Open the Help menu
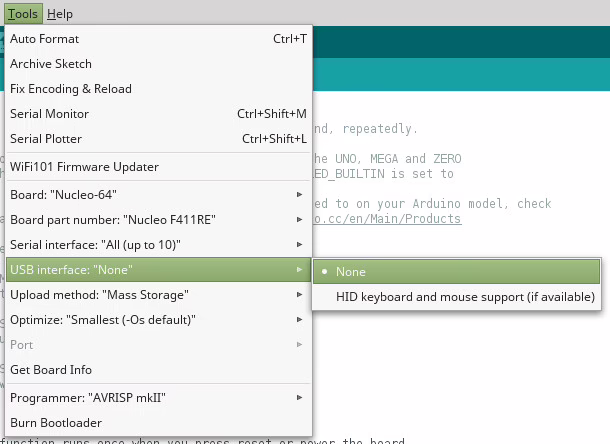Screen dimensions: 610x444 [x=60, y=14]
